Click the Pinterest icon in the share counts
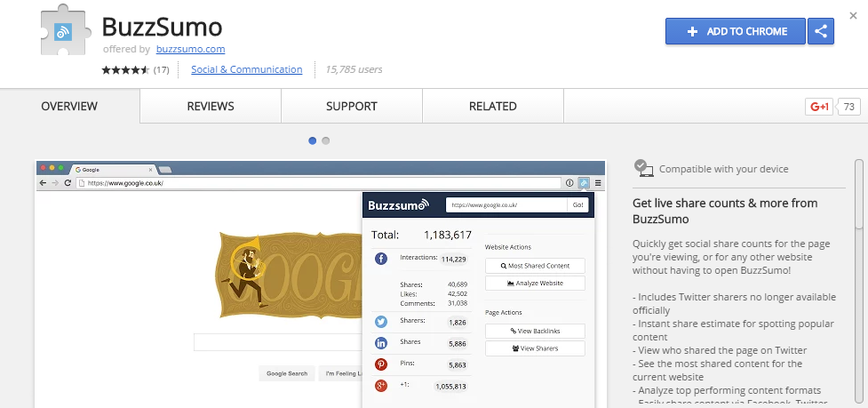This screenshot has height=408, width=868. click(381, 364)
